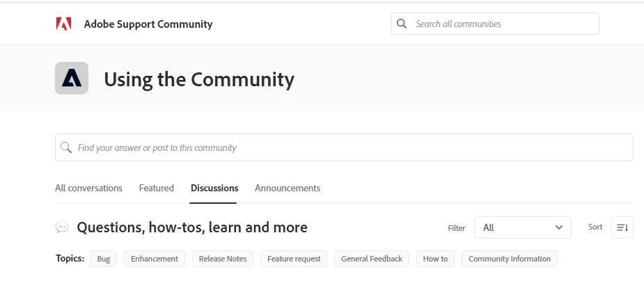Click the magnifier icon in Search all communities

(x=402, y=24)
